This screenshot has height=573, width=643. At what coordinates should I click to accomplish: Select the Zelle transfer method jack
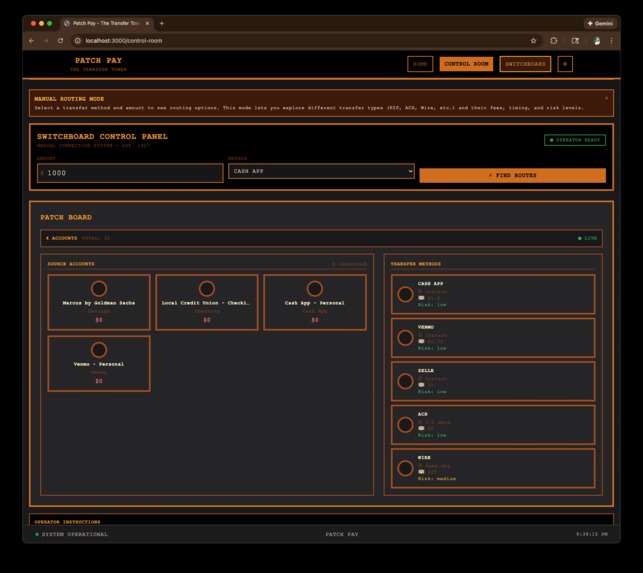[405, 381]
